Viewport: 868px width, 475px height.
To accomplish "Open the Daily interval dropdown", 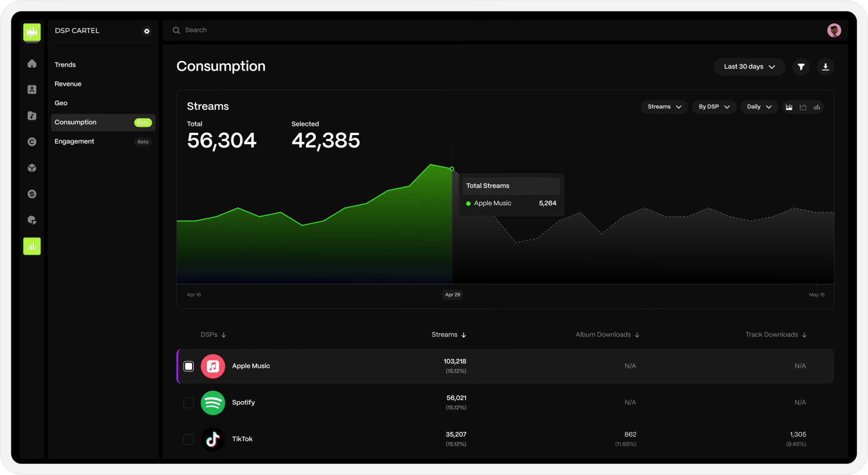I will pos(759,107).
